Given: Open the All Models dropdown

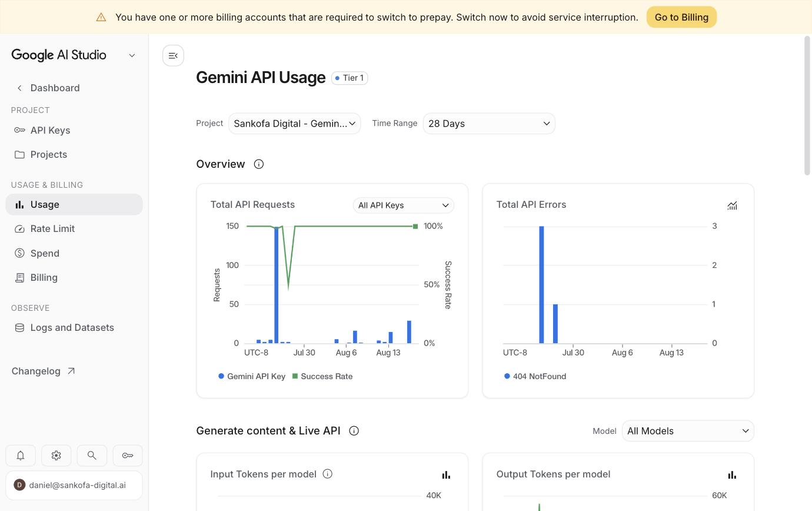Looking at the screenshot, I should click(688, 431).
